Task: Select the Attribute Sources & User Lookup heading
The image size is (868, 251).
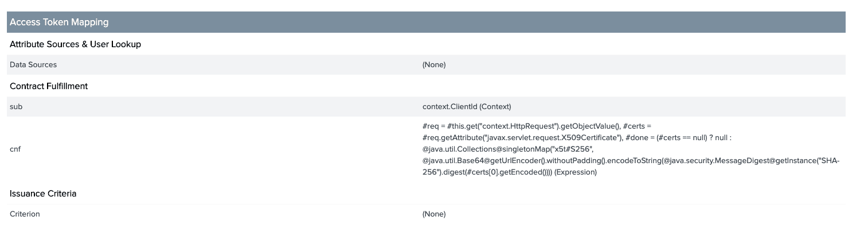Action: (75, 44)
